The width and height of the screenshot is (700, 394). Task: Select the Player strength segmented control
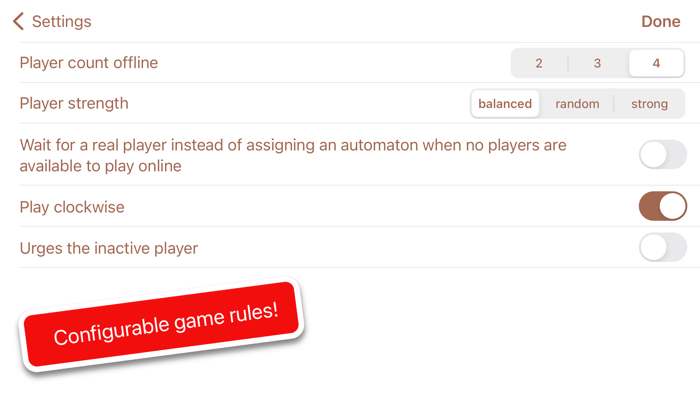click(577, 104)
